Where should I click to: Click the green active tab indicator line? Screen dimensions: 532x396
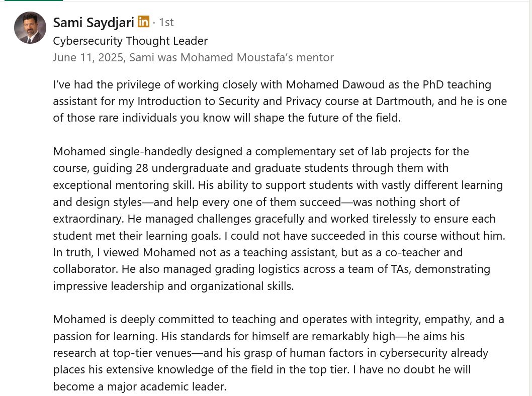(x=31, y=1)
